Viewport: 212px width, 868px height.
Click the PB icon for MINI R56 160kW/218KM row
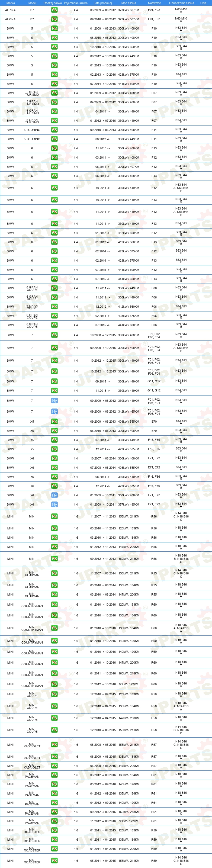(x=54, y=559)
